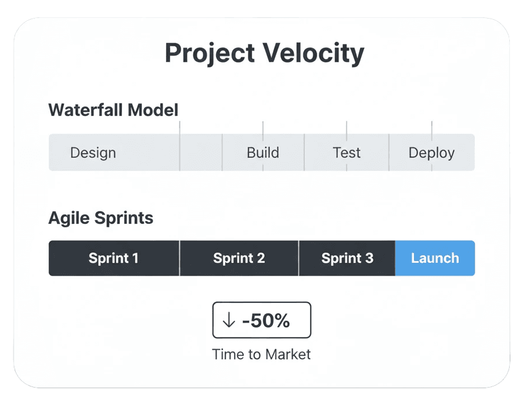Viewport: 526px width, 420px height.
Task: Select the Design phase segment
Action: (114, 153)
